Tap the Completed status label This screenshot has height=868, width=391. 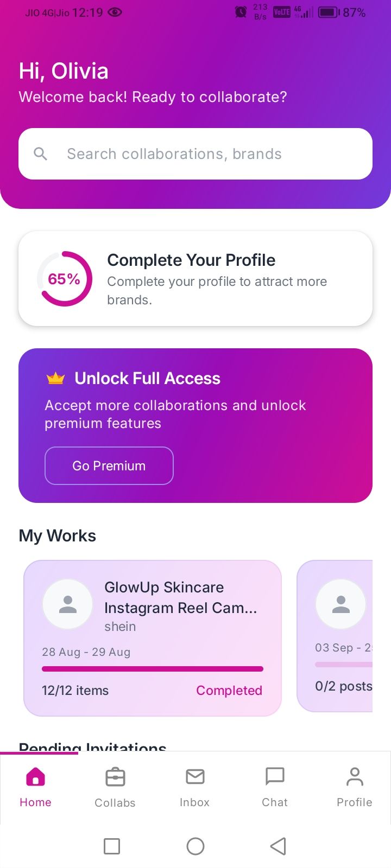229,690
